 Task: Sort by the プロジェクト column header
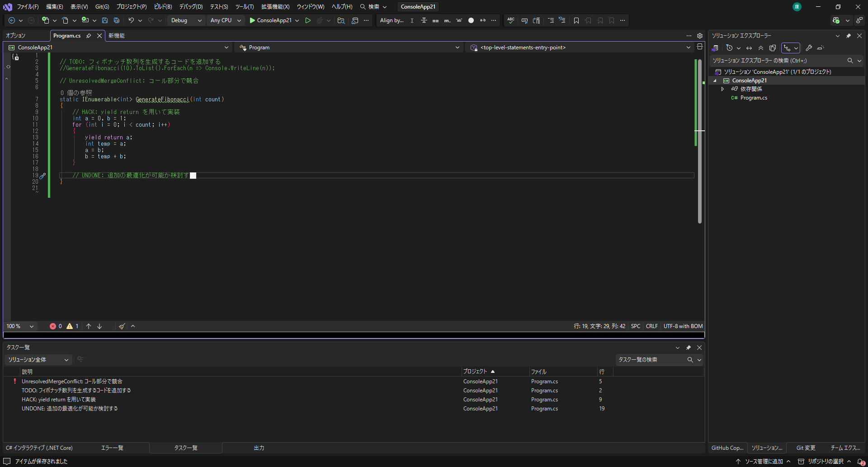(x=495, y=372)
